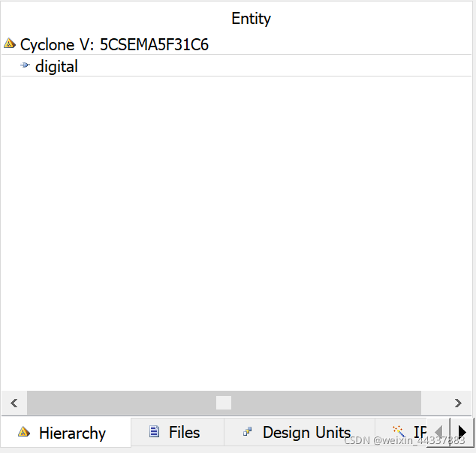Show next tabs with black right arrow
The width and height of the screenshot is (476, 453).
pyautogui.click(x=462, y=431)
